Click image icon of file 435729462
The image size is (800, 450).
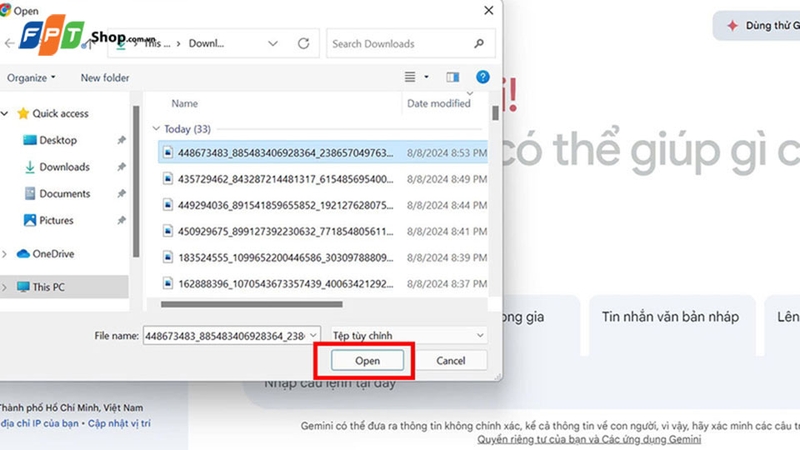167,179
